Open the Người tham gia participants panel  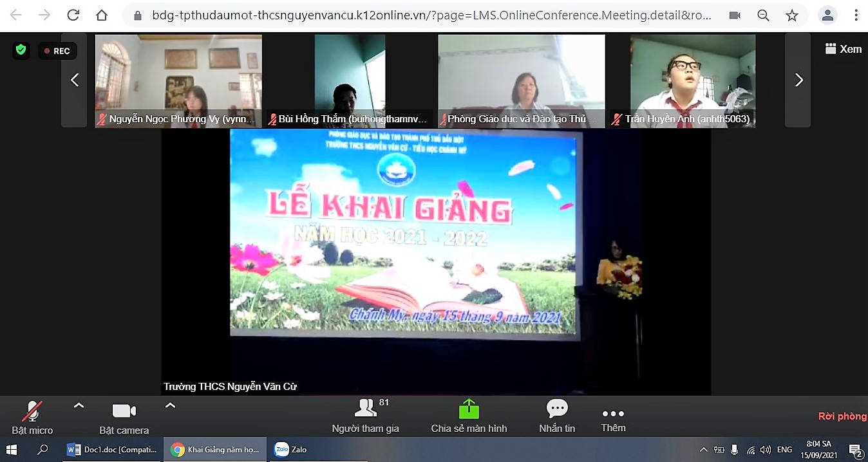365,414
